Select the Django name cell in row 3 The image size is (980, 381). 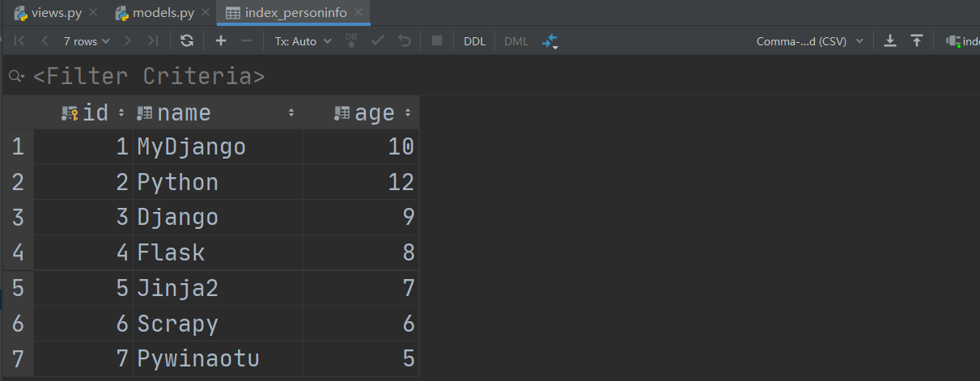coord(218,218)
